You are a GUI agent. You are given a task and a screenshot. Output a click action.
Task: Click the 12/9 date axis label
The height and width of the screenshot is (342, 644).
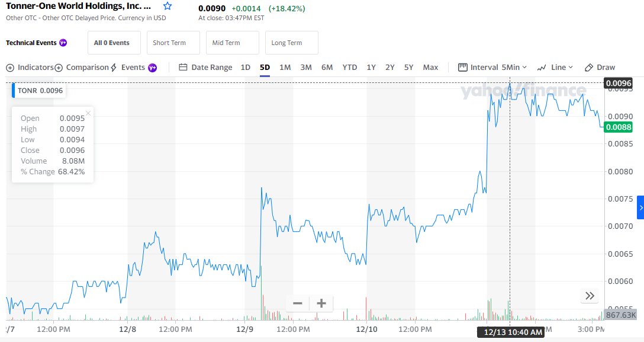pyautogui.click(x=245, y=330)
